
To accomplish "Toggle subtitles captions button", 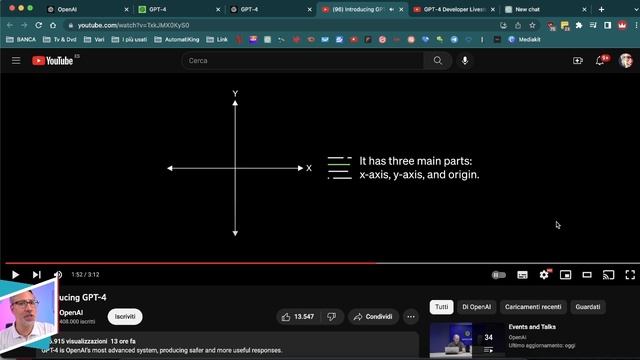I will tap(522, 275).
